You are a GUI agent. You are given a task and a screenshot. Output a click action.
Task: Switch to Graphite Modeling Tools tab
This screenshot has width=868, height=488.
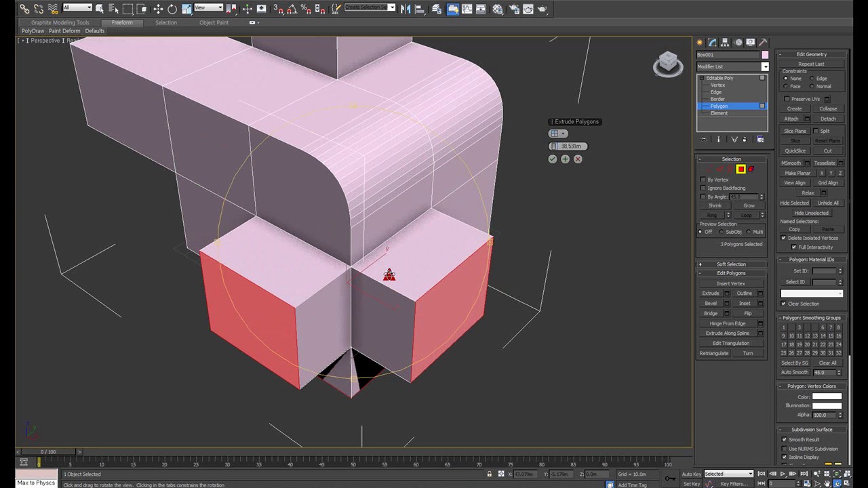[60, 22]
